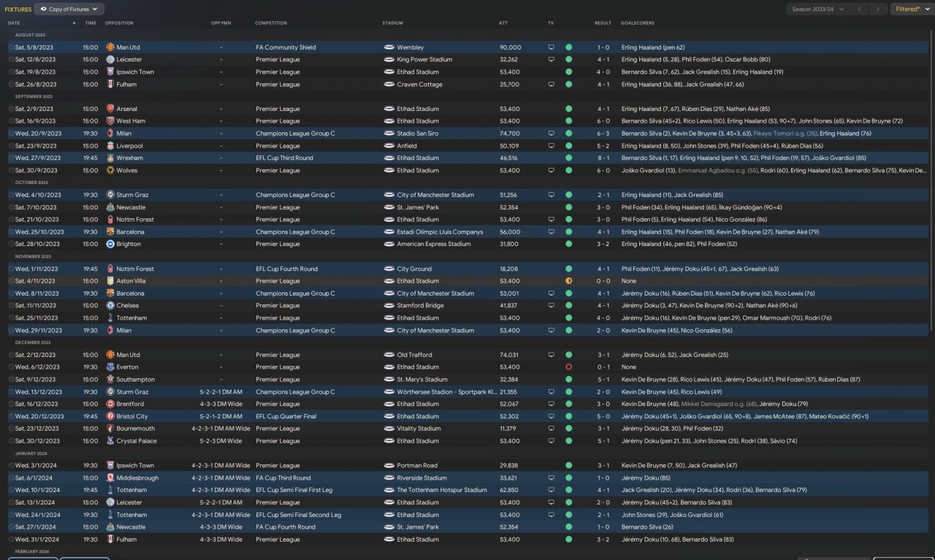Click the Sat, 23/9/2023 date cell

click(35, 146)
